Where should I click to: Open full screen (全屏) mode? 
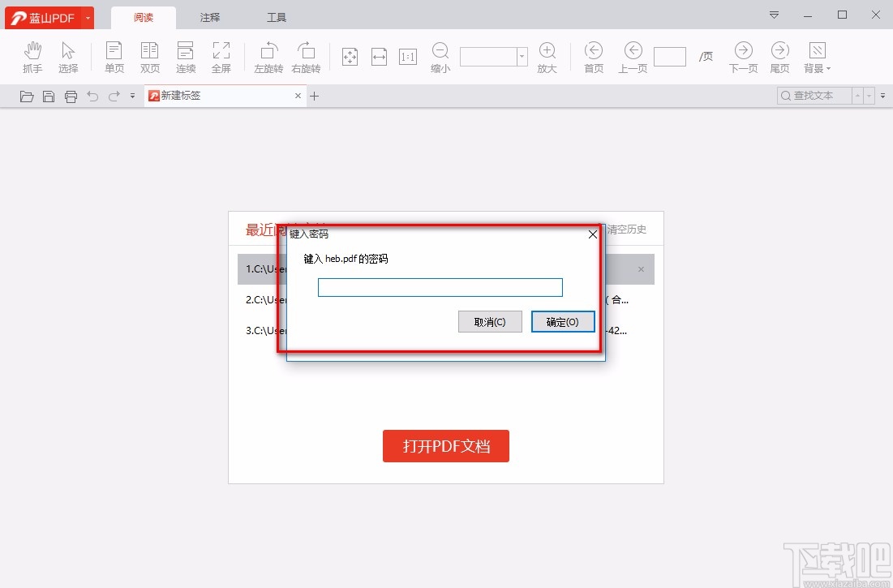click(221, 57)
